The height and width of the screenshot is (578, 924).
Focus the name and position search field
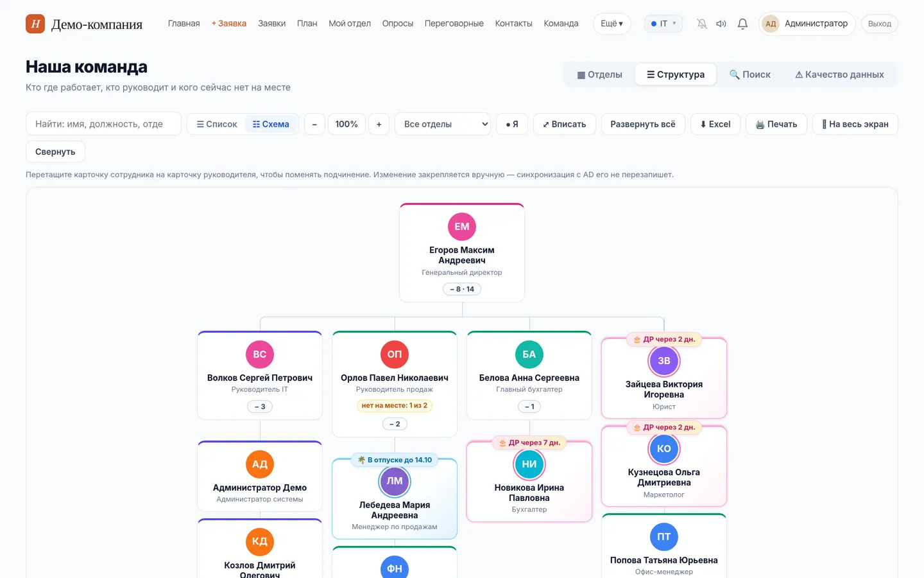[103, 124]
